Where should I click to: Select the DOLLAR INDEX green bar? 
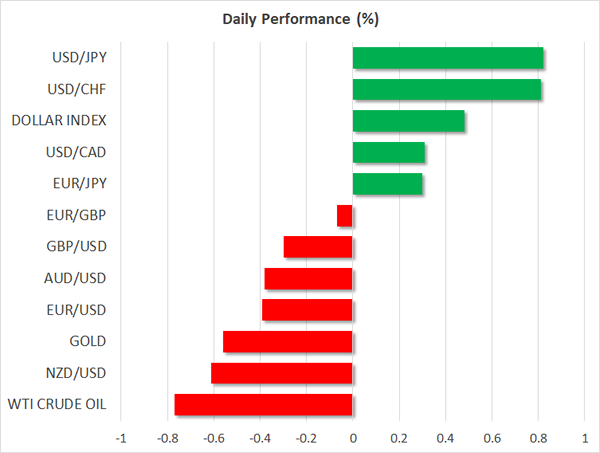[409, 121]
